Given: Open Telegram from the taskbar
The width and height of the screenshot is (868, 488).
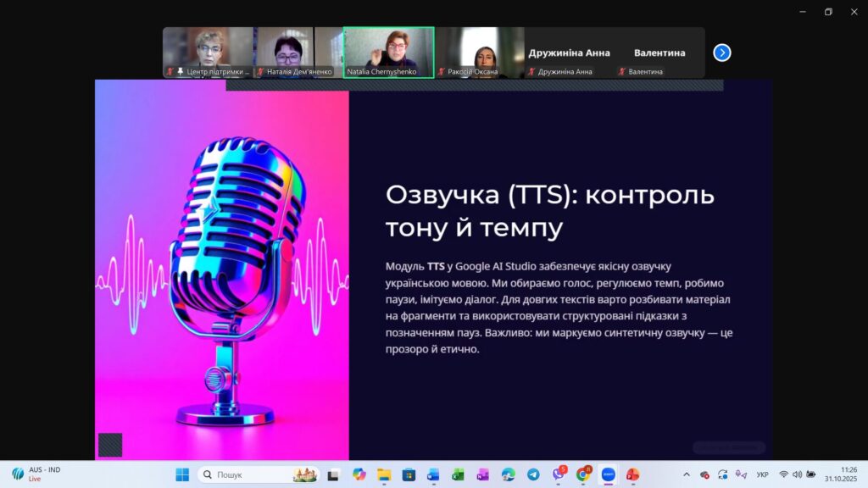Looking at the screenshot, I should (x=533, y=474).
